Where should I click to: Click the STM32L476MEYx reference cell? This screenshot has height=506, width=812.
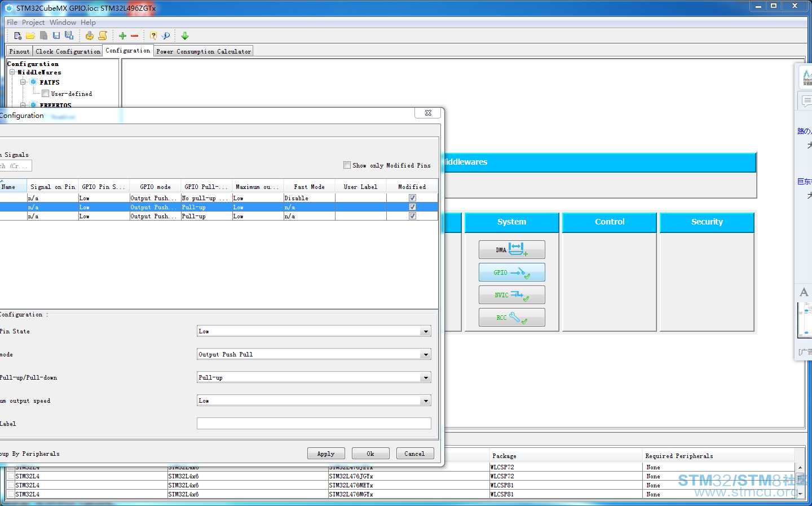tap(408, 485)
